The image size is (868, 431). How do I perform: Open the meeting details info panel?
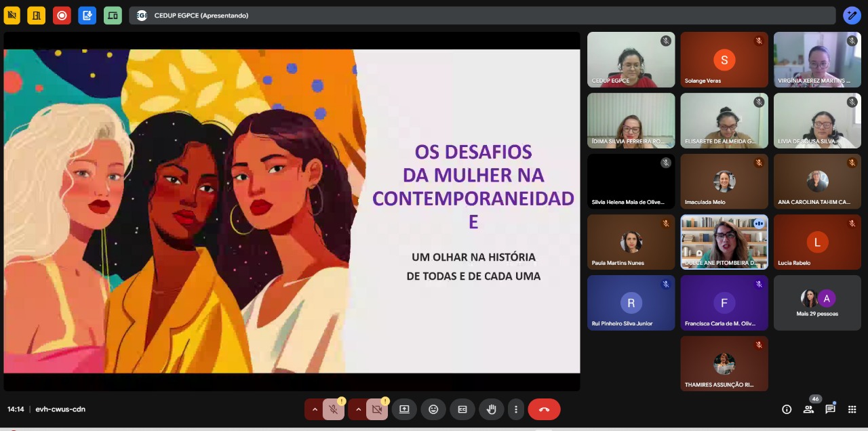pos(787,409)
